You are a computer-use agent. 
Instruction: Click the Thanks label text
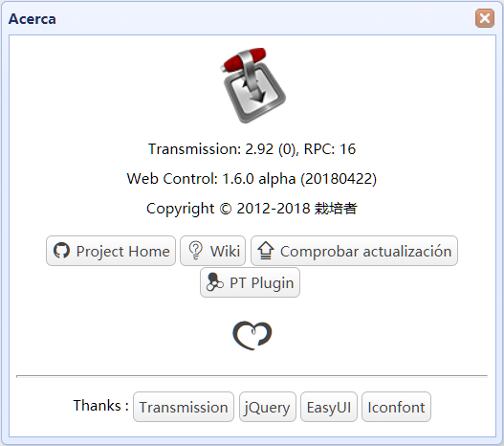click(101, 406)
